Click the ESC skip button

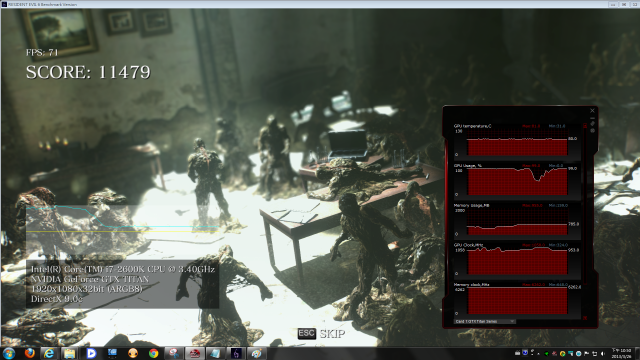pos(307,333)
